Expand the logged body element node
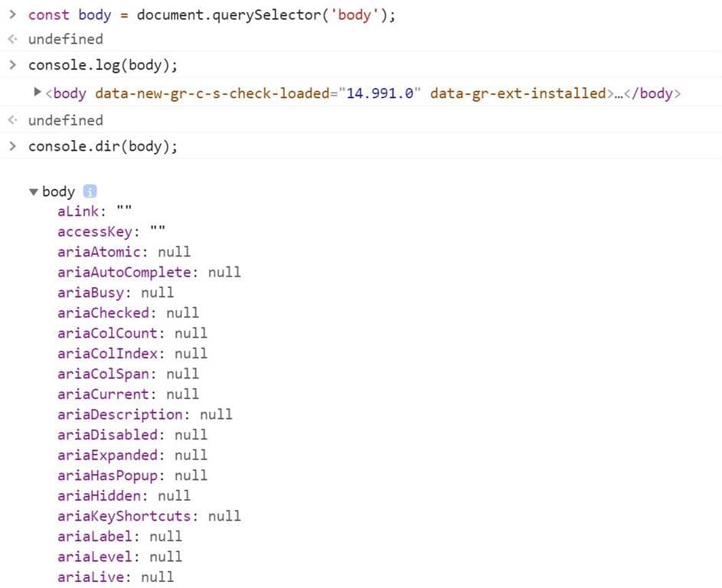 pyautogui.click(x=38, y=92)
